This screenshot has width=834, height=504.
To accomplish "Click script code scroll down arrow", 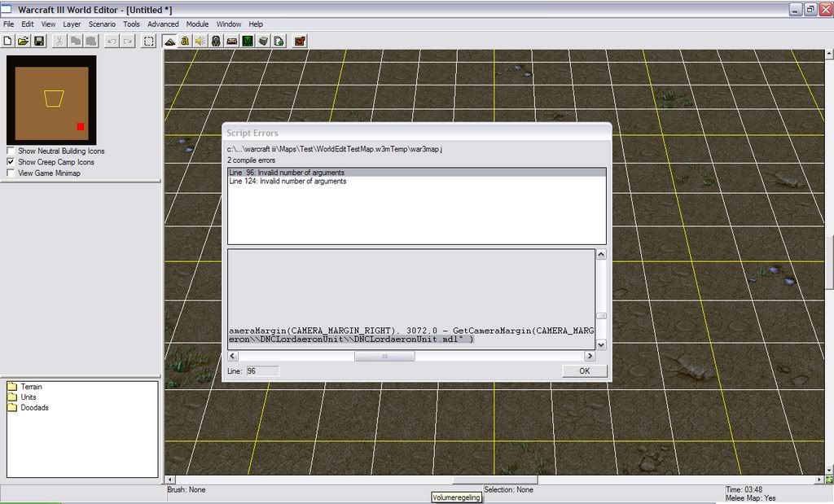I will pos(601,344).
